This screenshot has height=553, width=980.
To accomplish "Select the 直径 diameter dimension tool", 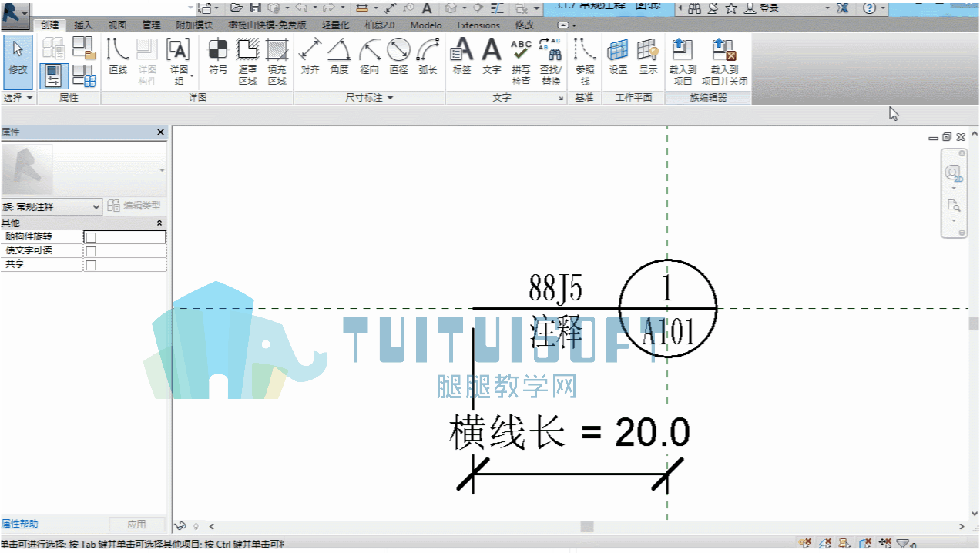I will (398, 57).
